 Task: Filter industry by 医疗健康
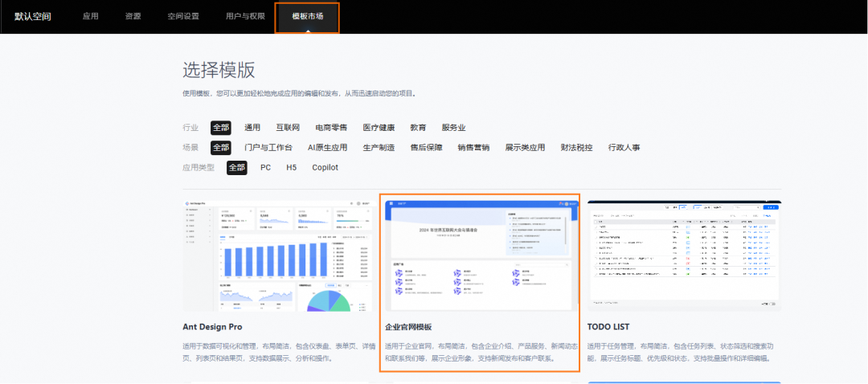tap(379, 128)
